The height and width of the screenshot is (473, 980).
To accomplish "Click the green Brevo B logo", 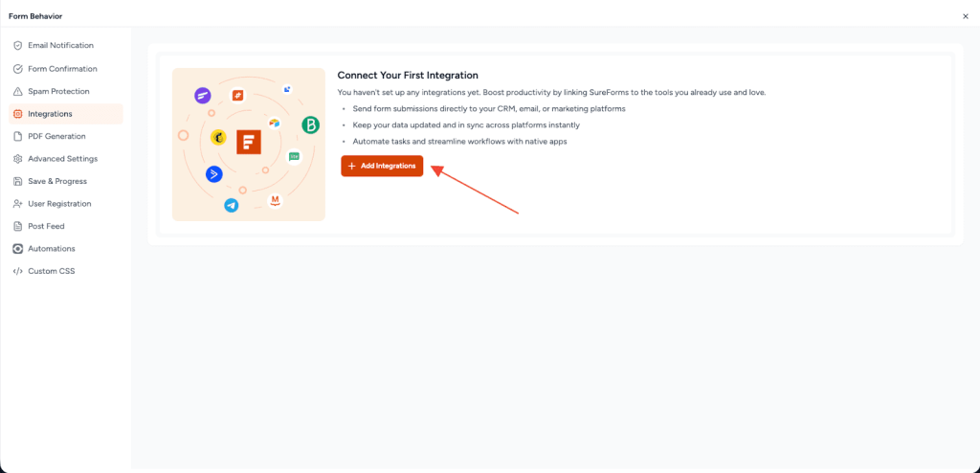I will (x=310, y=124).
